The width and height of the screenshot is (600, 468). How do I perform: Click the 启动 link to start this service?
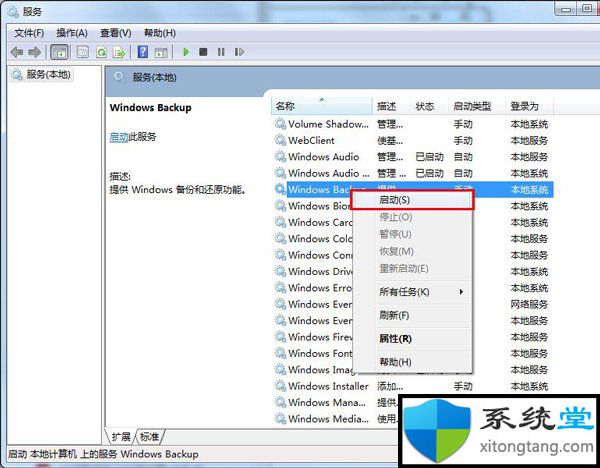pyautogui.click(x=119, y=137)
